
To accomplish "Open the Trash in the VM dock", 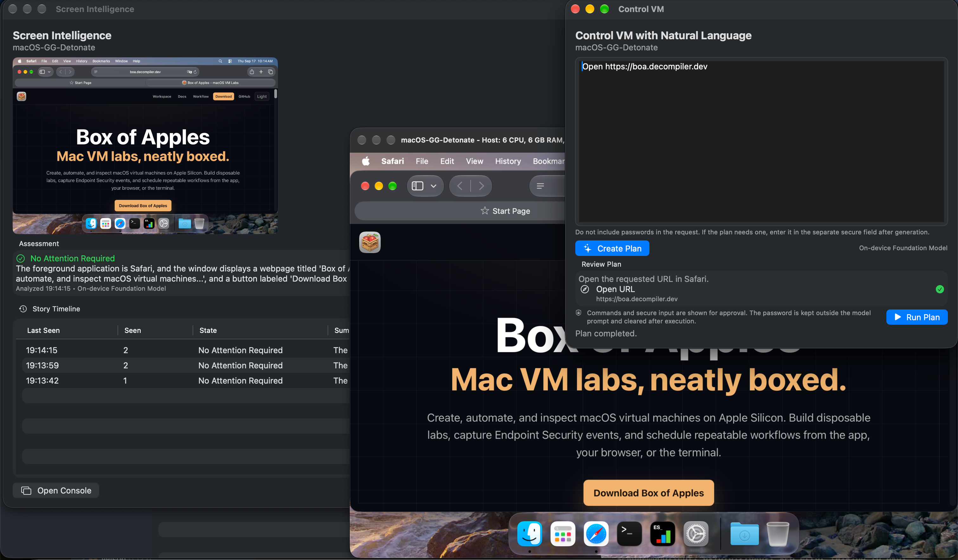I will [778, 534].
